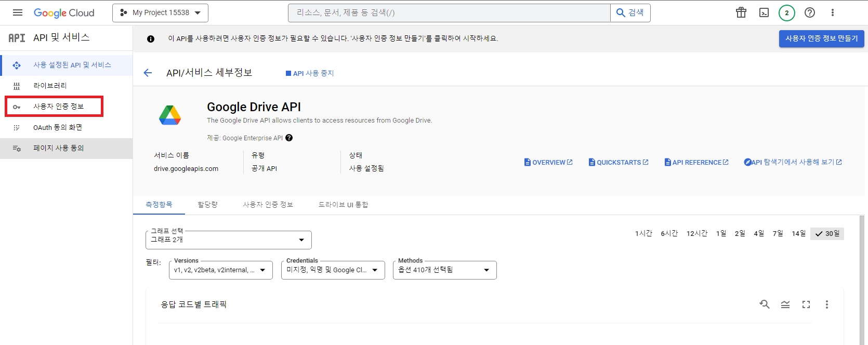
Task: Focus the resource search input field
Action: (x=449, y=12)
